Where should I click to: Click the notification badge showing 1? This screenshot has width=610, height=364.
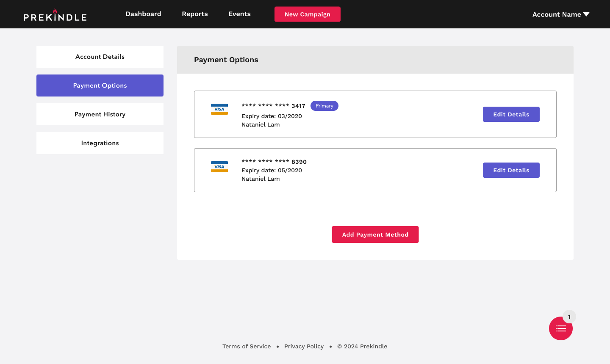[569, 317]
